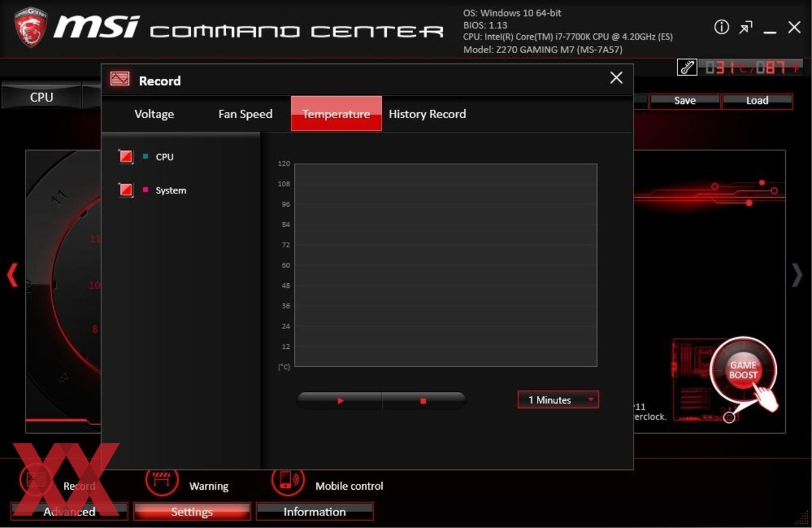Click the Load button

coord(757,101)
